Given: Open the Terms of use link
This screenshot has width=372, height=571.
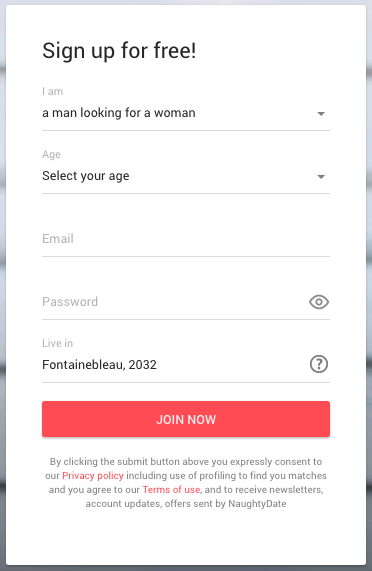Looking at the screenshot, I should point(171,489).
